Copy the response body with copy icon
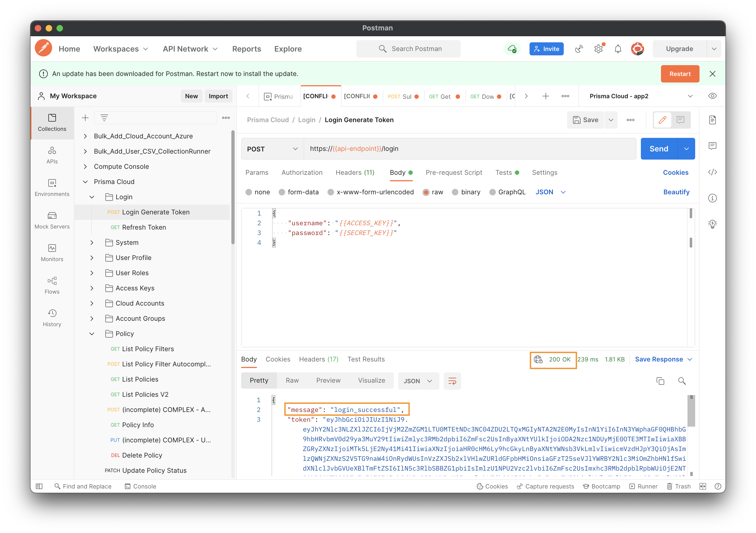Screen dimensions: 756x533 coord(660,381)
